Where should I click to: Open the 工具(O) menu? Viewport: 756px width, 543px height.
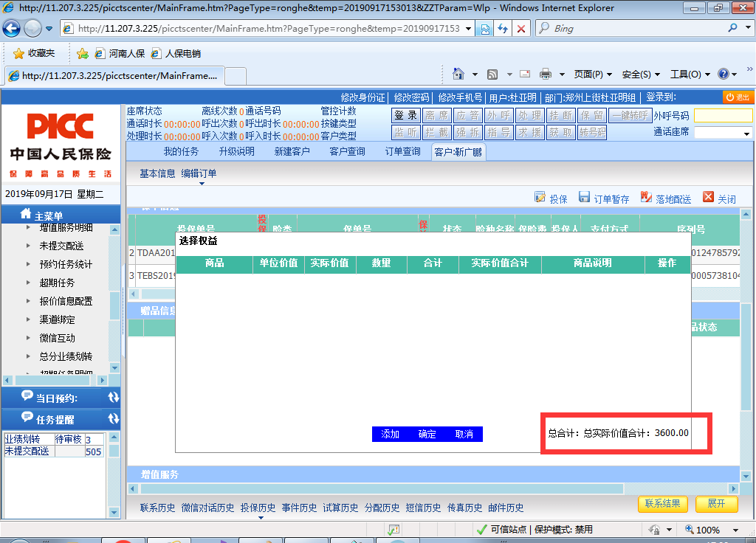690,75
